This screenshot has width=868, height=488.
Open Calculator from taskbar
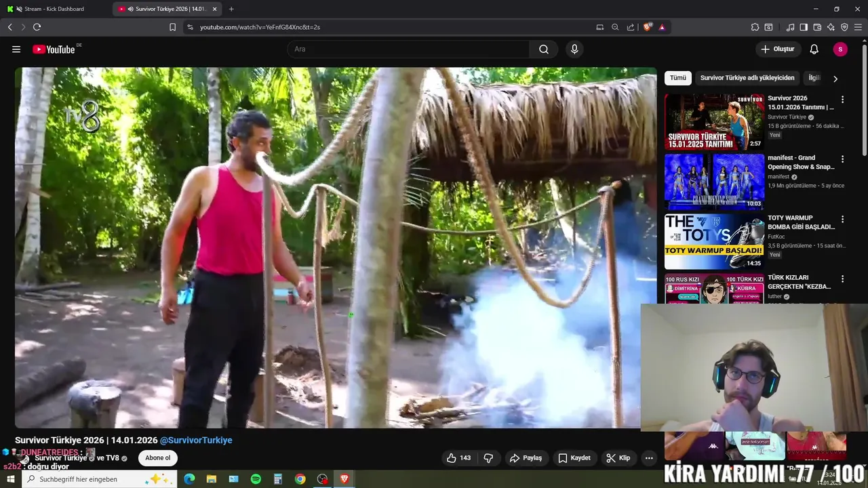click(277, 479)
